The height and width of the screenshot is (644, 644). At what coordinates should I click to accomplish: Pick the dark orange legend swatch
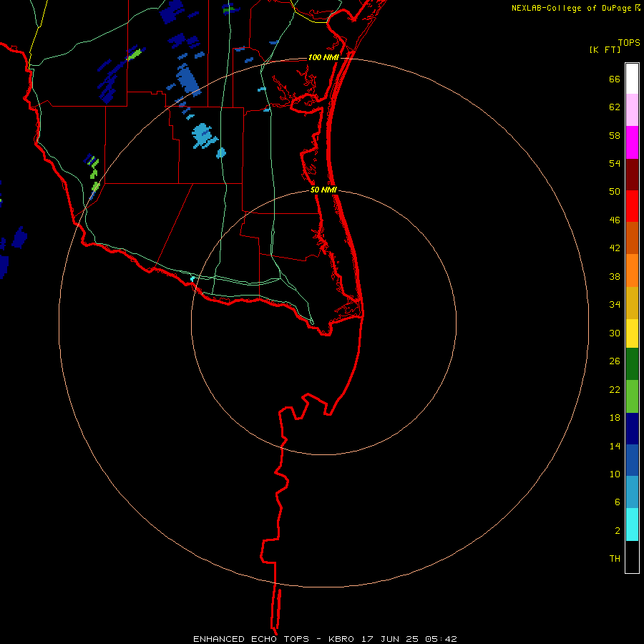tap(632, 238)
